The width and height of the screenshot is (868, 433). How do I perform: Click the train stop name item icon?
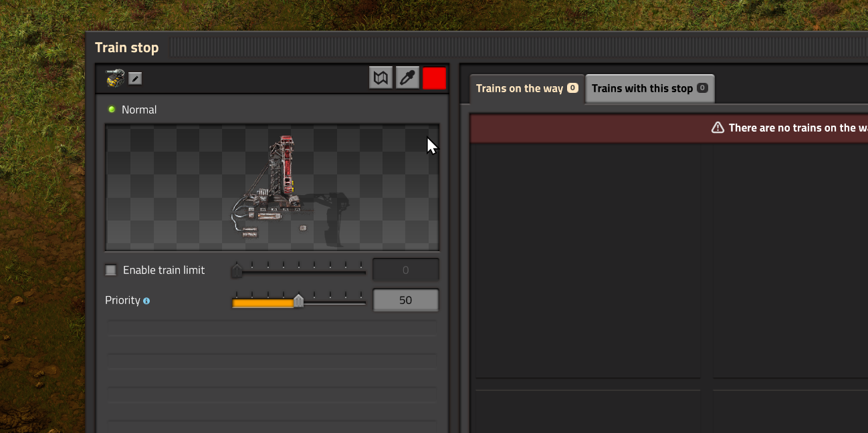coord(115,78)
